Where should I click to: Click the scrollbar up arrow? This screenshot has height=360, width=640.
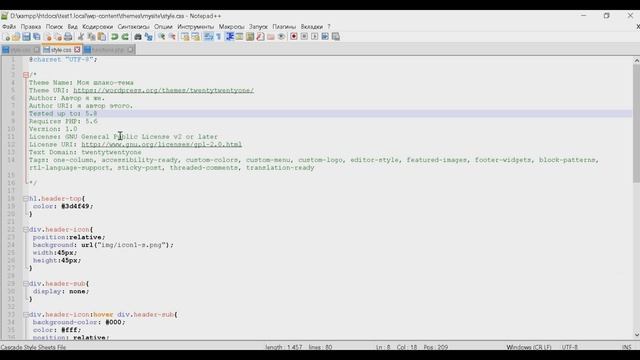(636, 60)
